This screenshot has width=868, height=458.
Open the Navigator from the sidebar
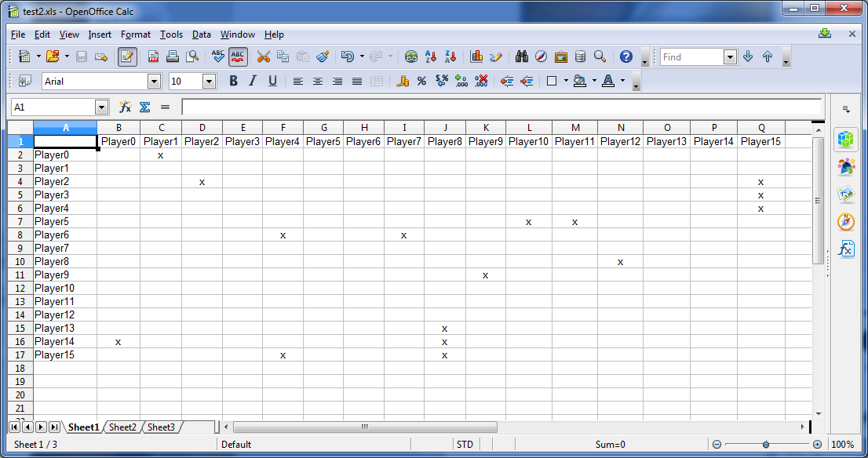846,222
